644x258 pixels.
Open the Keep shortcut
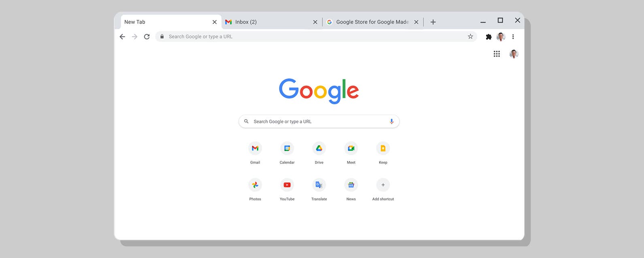point(383,148)
